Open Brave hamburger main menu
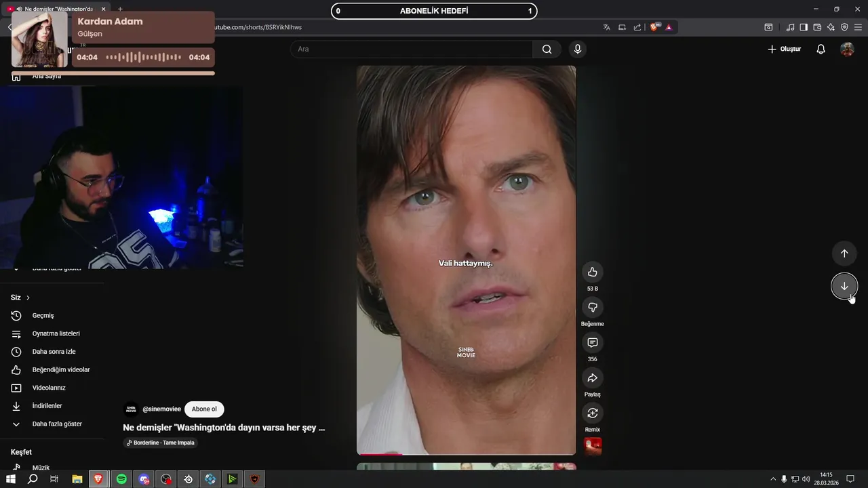Screen dimensions: 868x488 (858, 27)
